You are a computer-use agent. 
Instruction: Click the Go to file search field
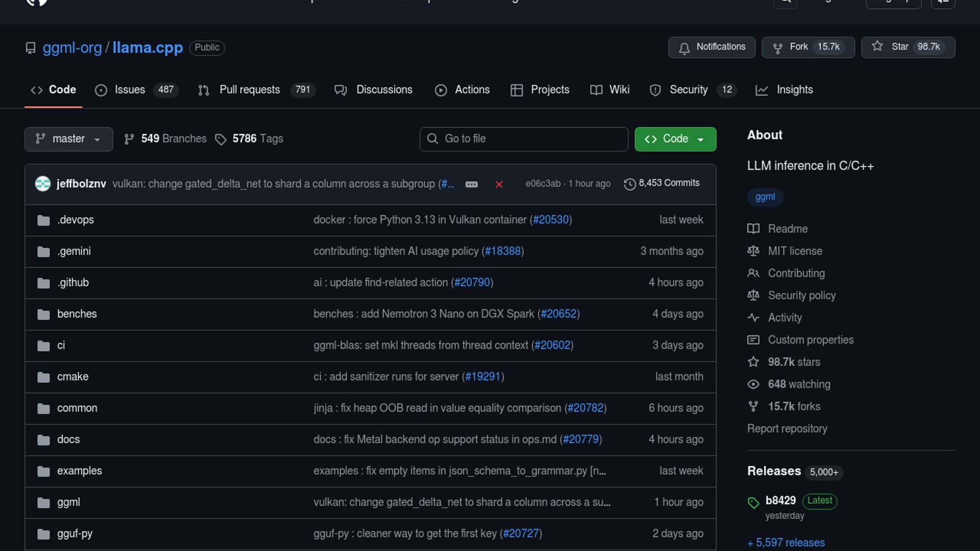click(x=524, y=139)
